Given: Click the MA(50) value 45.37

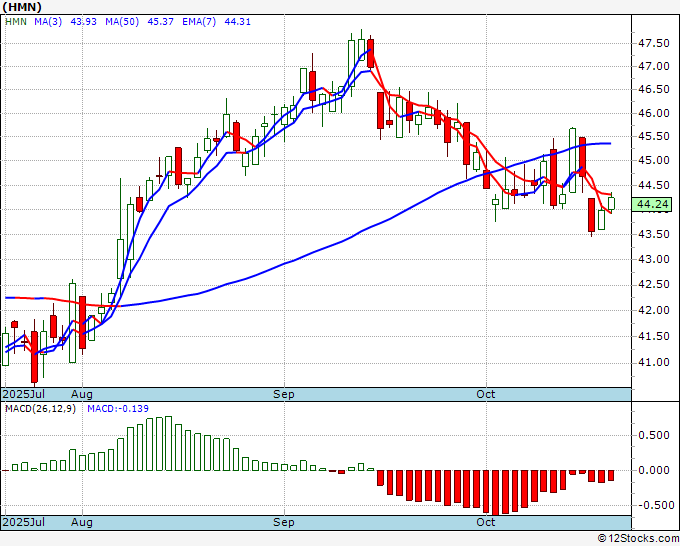Looking at the screenshot, I should tap(160, 22).
